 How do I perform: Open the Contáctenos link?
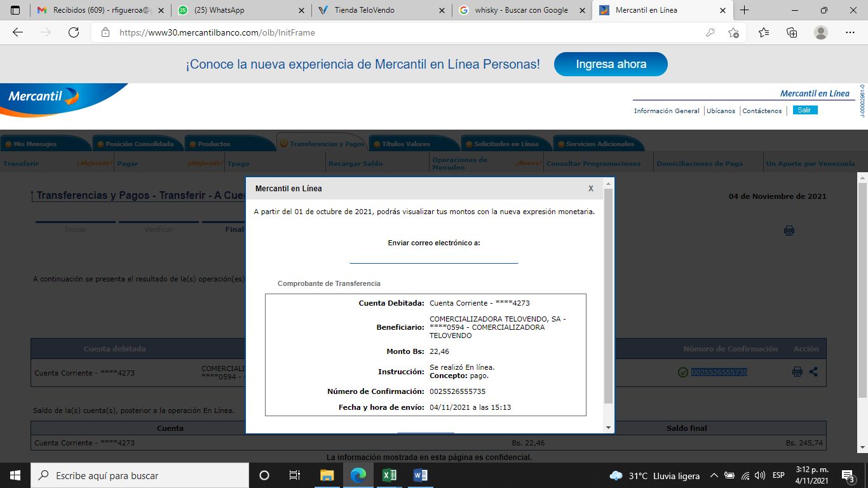762,111
